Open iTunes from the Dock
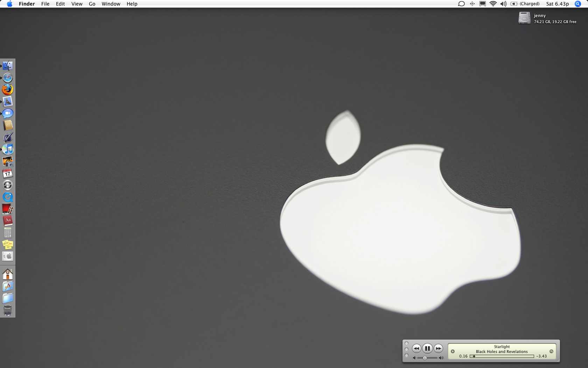 (8, 149)
